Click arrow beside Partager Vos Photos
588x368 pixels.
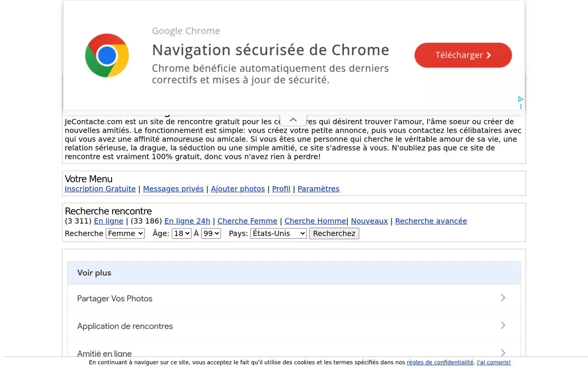pyautogui.click(x=503, y=298)
